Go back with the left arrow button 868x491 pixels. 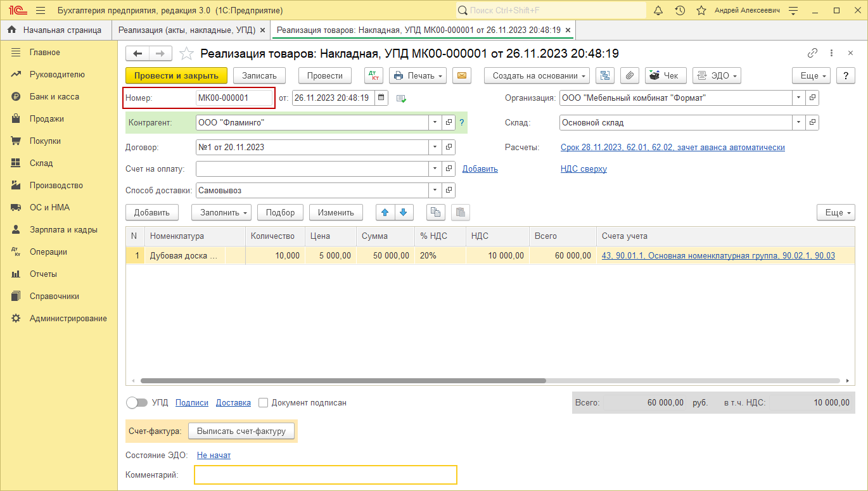click(x=137, y=54)
